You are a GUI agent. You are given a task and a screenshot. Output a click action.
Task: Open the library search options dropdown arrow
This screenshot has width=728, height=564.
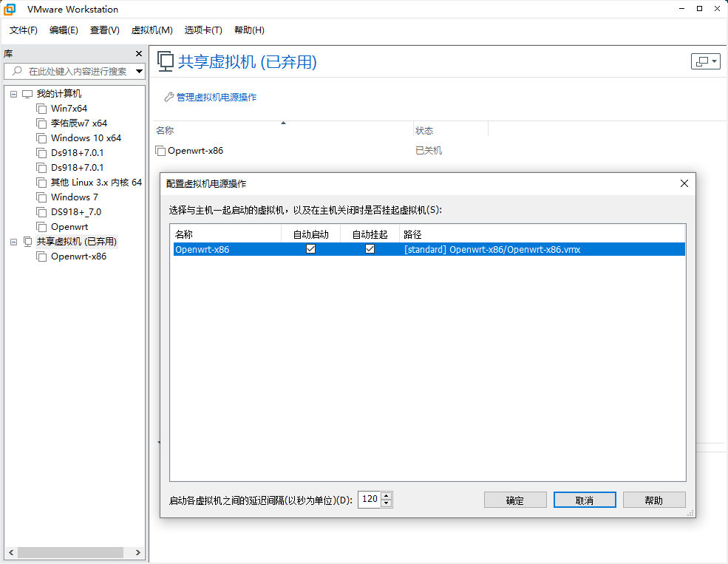(x=139, y=72)
